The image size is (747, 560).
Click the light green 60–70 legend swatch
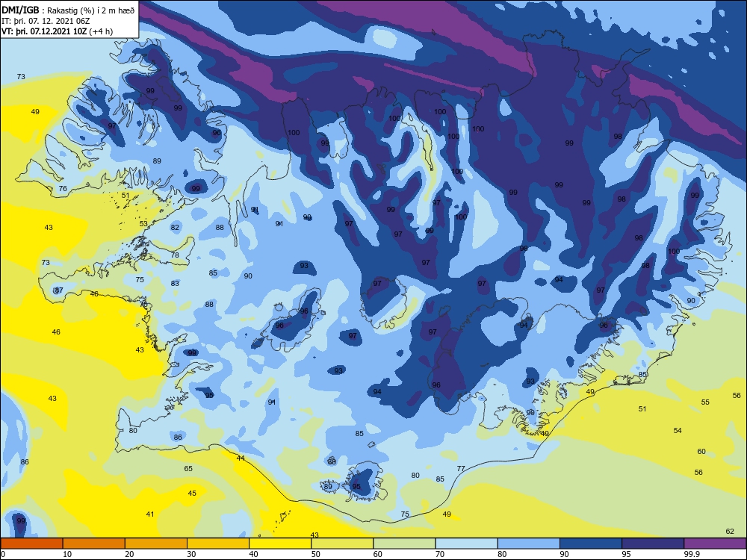coord(404,544)
